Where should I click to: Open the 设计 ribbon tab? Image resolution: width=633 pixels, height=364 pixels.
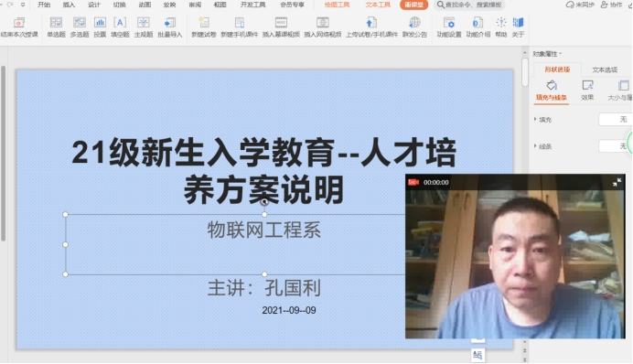coord(93,5)
